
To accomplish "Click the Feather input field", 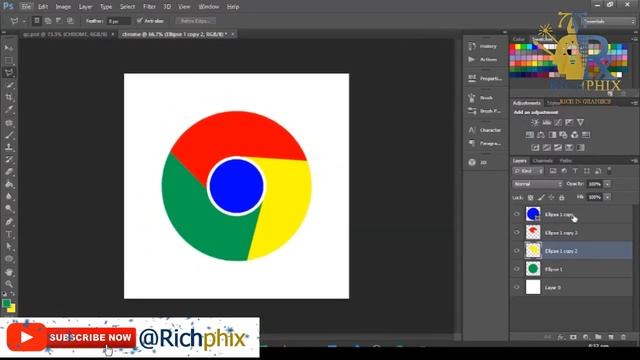I will coord(118,21).
